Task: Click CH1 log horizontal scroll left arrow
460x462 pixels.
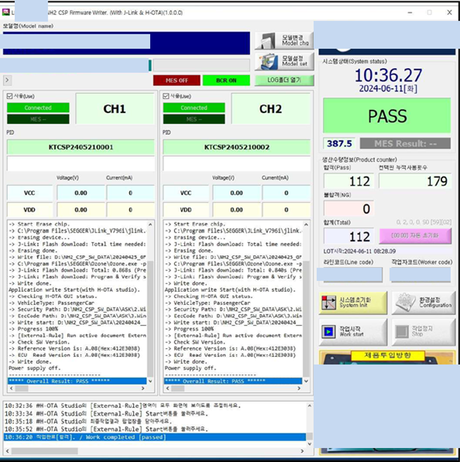Action: tap(12, 388)
